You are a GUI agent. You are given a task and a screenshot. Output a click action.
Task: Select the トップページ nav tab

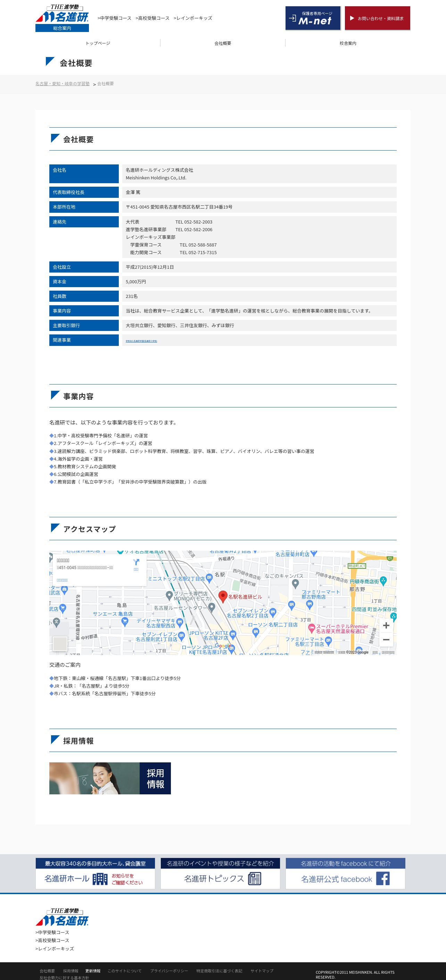click(x=98, y=43)
